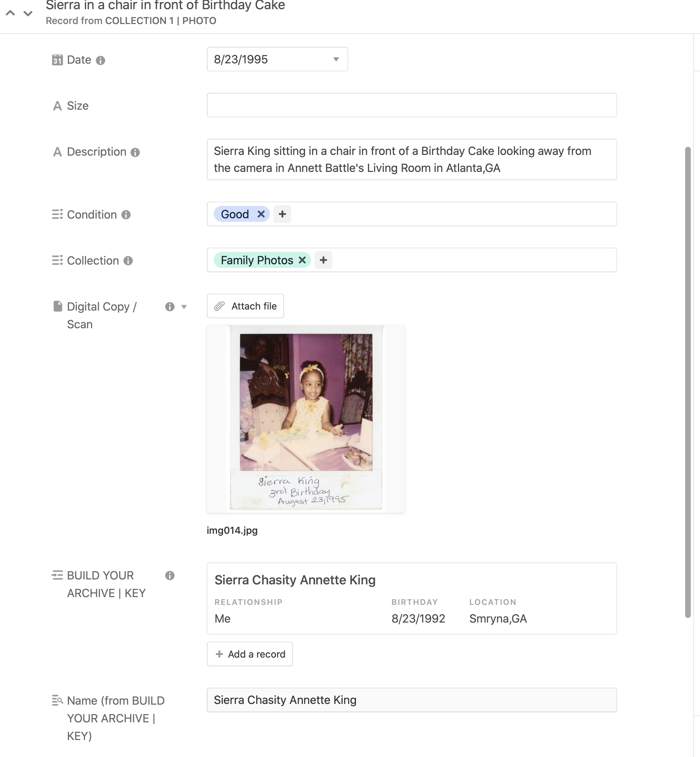Add another Collection option with plus
The height and width of the screenshot is (757, 700).
pos(323,260)
